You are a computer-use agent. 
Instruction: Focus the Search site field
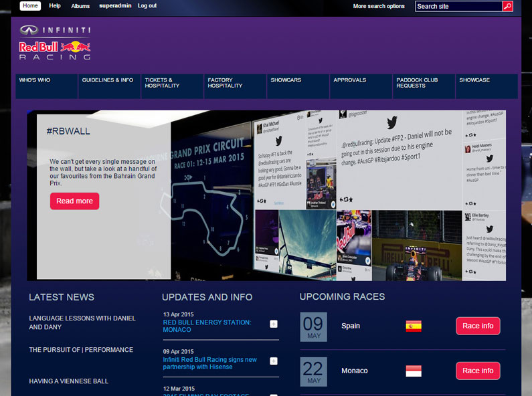458,6
